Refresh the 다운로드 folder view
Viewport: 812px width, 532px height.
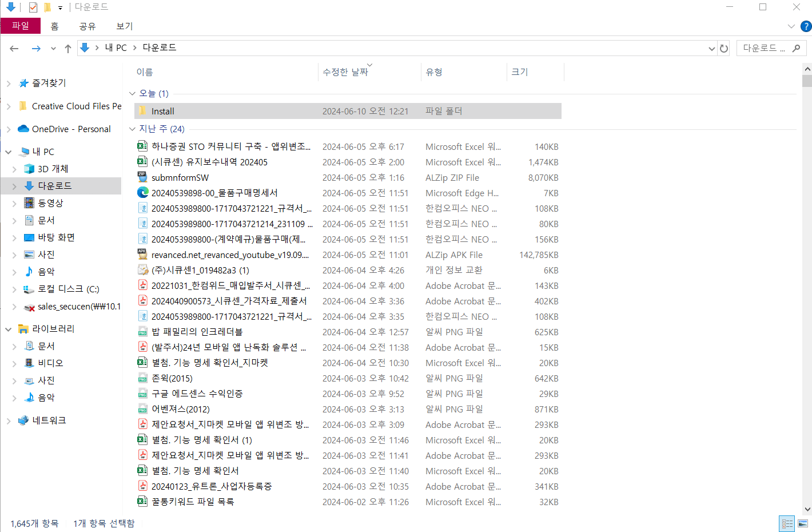[724, 49]
